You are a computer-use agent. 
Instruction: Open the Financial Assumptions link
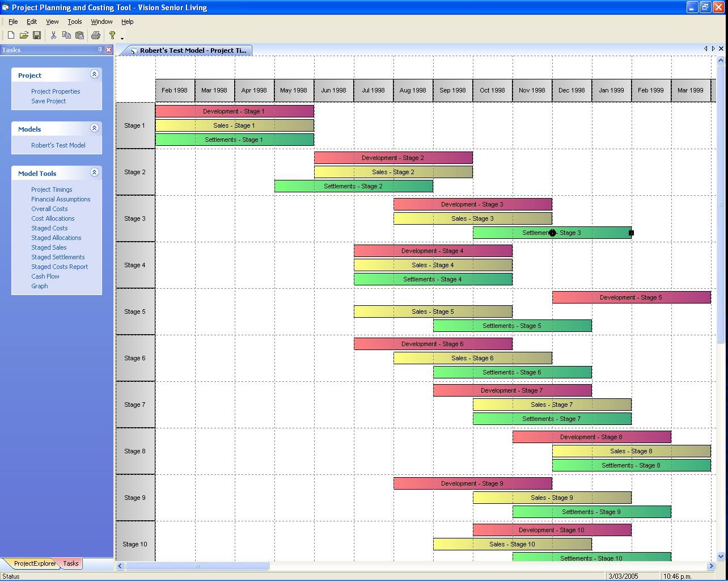click(x=61, y=199)
